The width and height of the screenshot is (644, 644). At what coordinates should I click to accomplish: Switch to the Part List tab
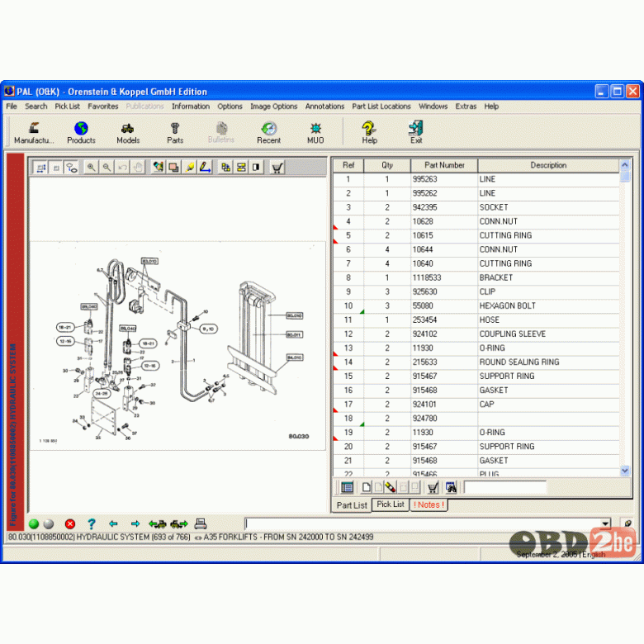click(x=352, y=505)
